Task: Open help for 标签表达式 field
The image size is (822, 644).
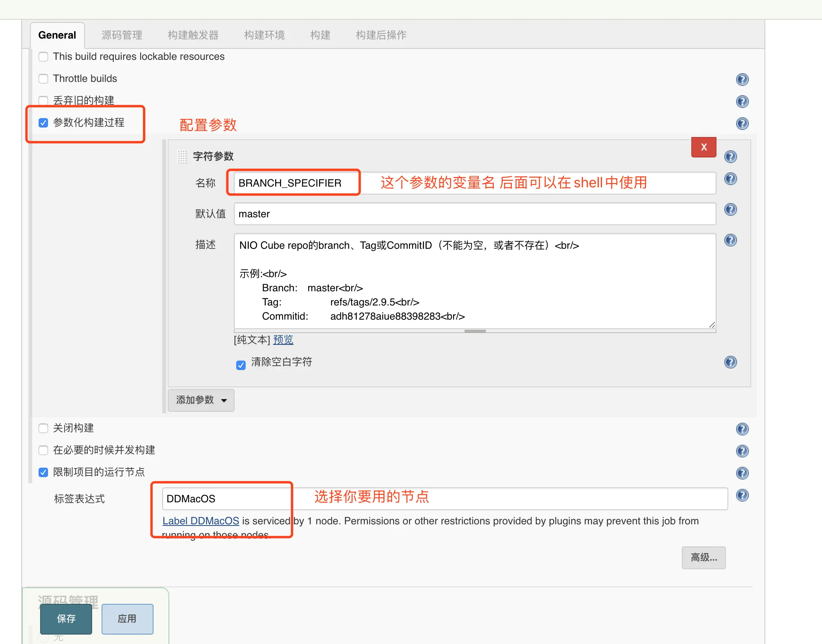Action: 742,495
